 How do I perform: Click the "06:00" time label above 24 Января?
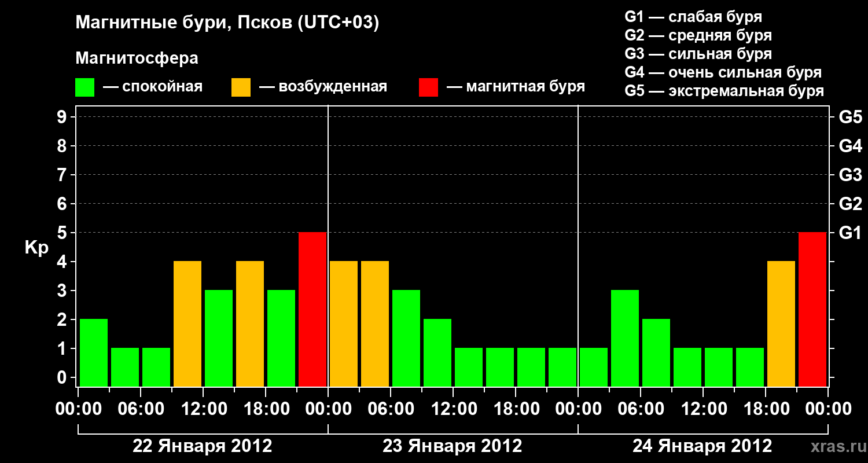(x=641, y=409)
